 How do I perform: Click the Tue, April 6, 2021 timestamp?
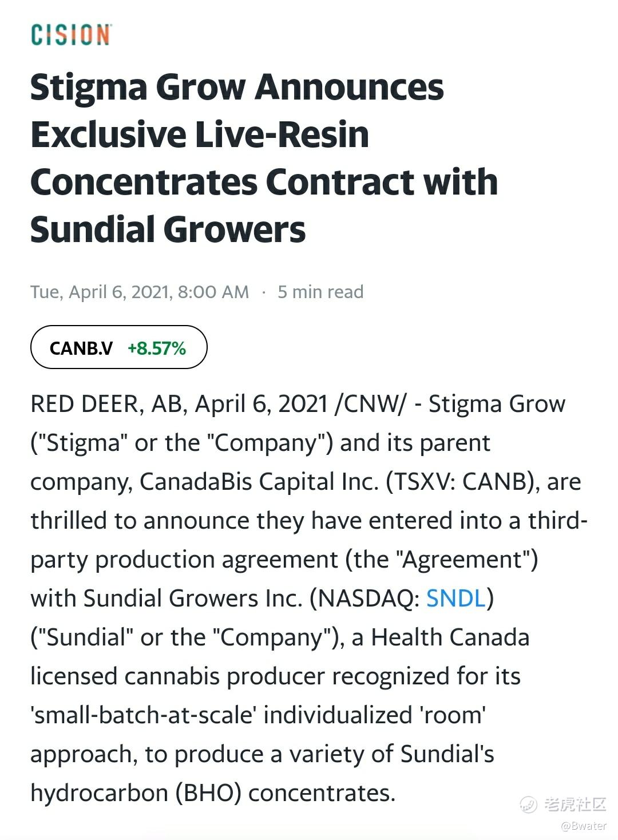tap(140, 292)
